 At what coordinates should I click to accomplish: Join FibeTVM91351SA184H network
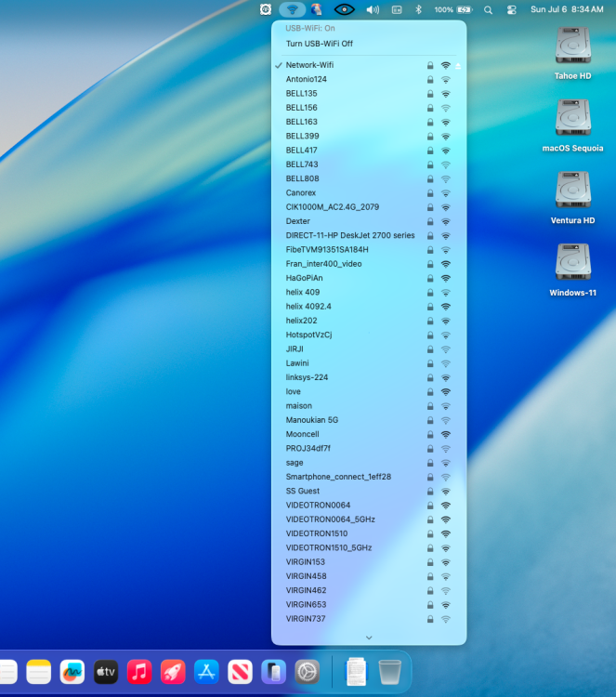point(369,250)
